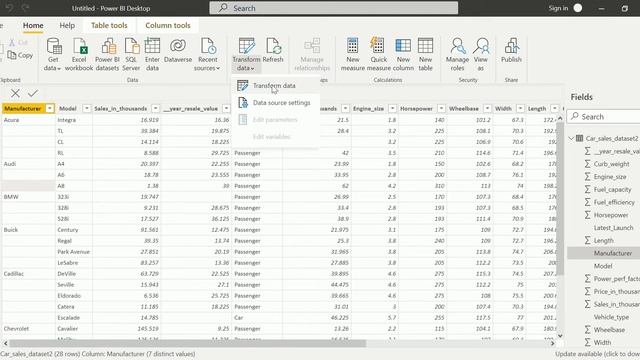Image resolution: width=640 pixels, height=360 pixels.
Task: Click the undo arrow in title bar
Action: [10, 8]
